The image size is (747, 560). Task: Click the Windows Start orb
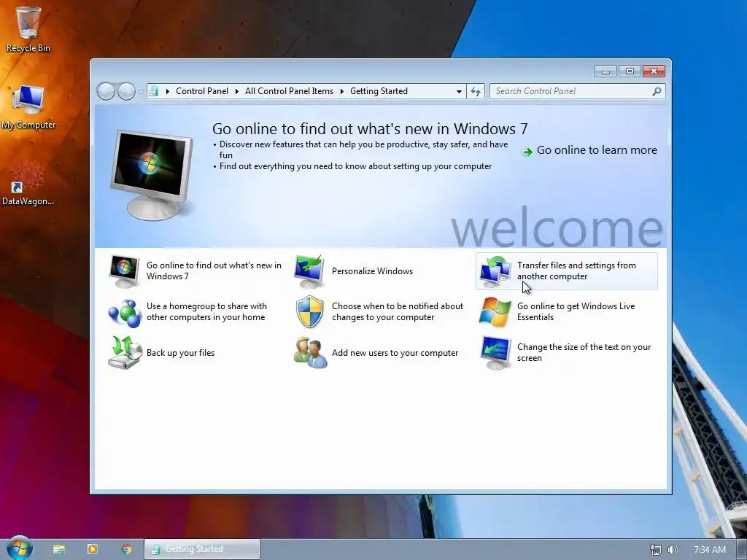(20, 548)
